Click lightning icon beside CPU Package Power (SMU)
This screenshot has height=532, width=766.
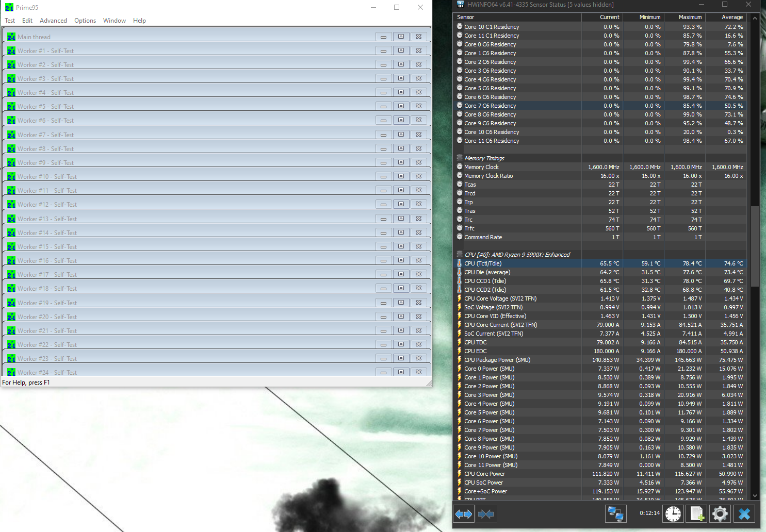[459, 360]
